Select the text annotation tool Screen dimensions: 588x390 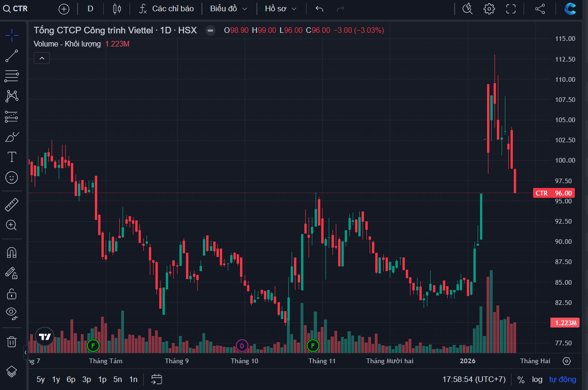[12, 157]
